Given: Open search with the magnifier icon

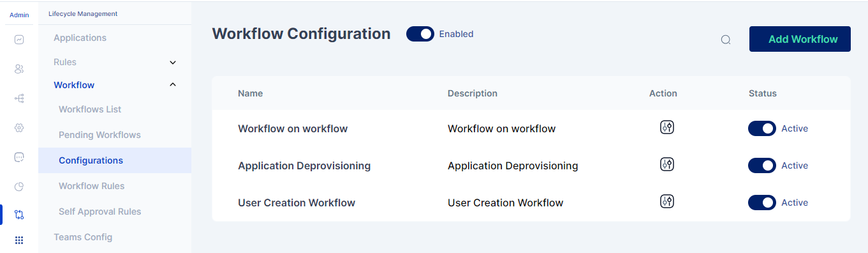Looking at the screenshot, I should tap(726, 40).
